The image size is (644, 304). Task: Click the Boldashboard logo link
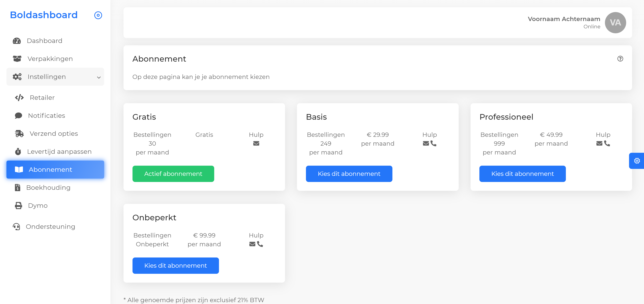point(44,15)
